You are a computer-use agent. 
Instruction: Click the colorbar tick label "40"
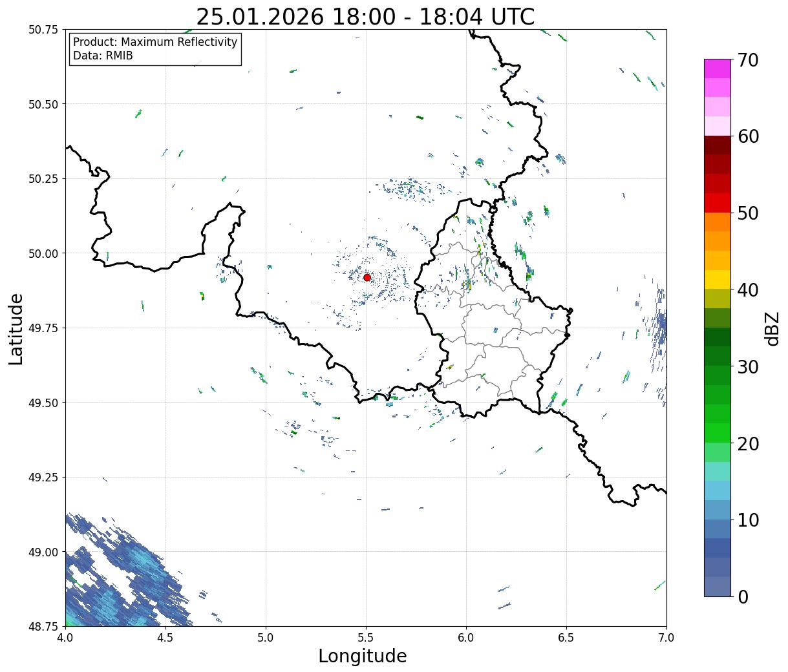[x=748, y=290]
